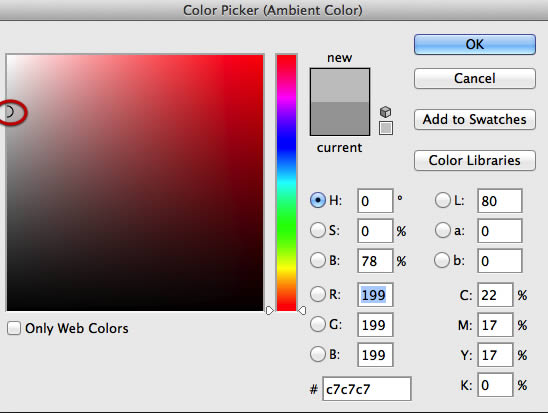This screenshot has width=548, height=413.
Task: Select the Lab b radio button
Action: coord(442,261)
